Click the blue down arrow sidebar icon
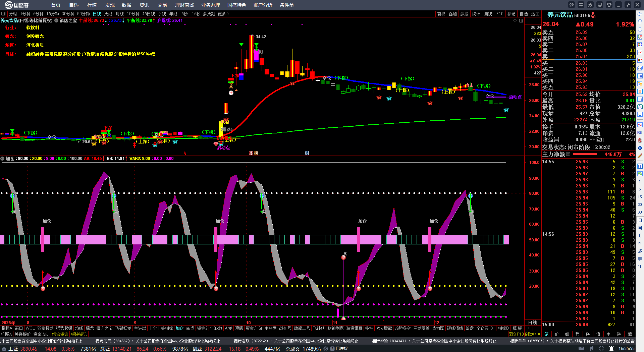The height and width of the screenshot is (352, 644). 640,30
